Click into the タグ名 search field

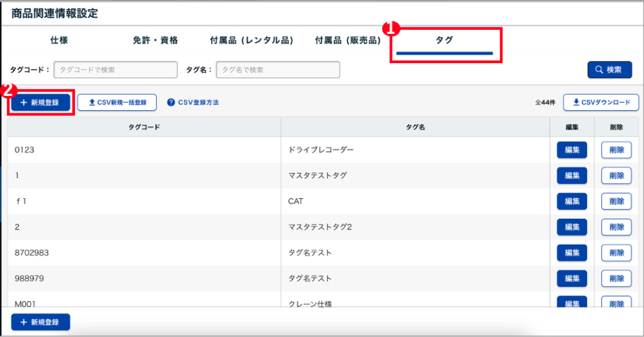278,70
